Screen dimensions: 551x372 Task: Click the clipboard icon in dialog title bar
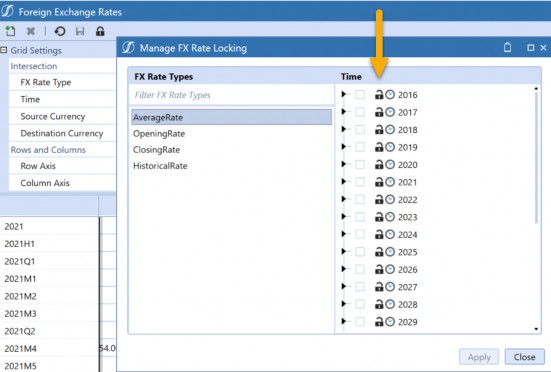click(x=507, y=47)
